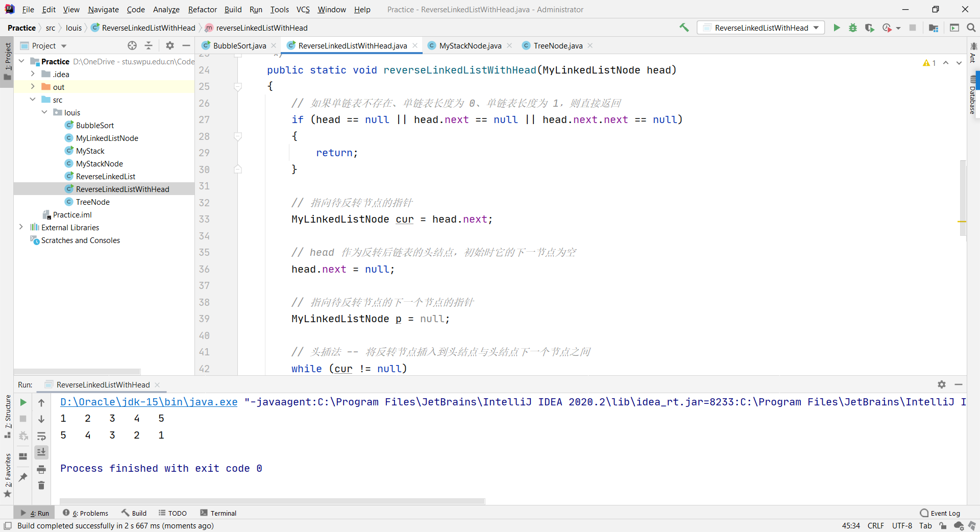Open the Profiler run dropdown icon
The image size is (980, 532).
point(891,28)
